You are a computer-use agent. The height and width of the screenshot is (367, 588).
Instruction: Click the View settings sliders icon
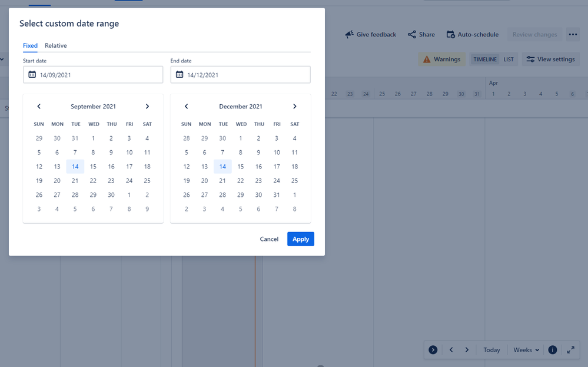530,59
